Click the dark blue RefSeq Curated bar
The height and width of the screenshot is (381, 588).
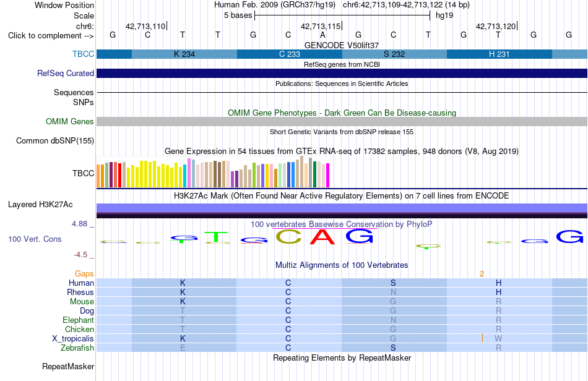342,73
